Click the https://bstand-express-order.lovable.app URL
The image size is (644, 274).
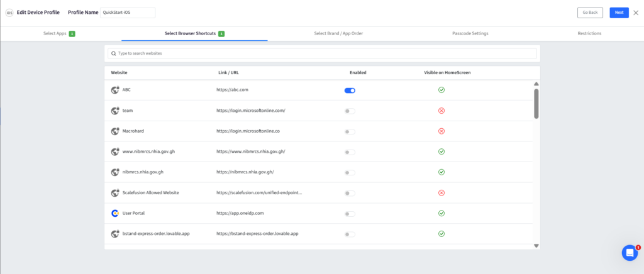pyautogui.click(x=257, y=234)
